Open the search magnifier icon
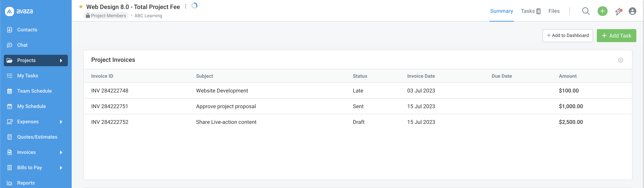The image size is (644, 188). [x=586, y=11]
